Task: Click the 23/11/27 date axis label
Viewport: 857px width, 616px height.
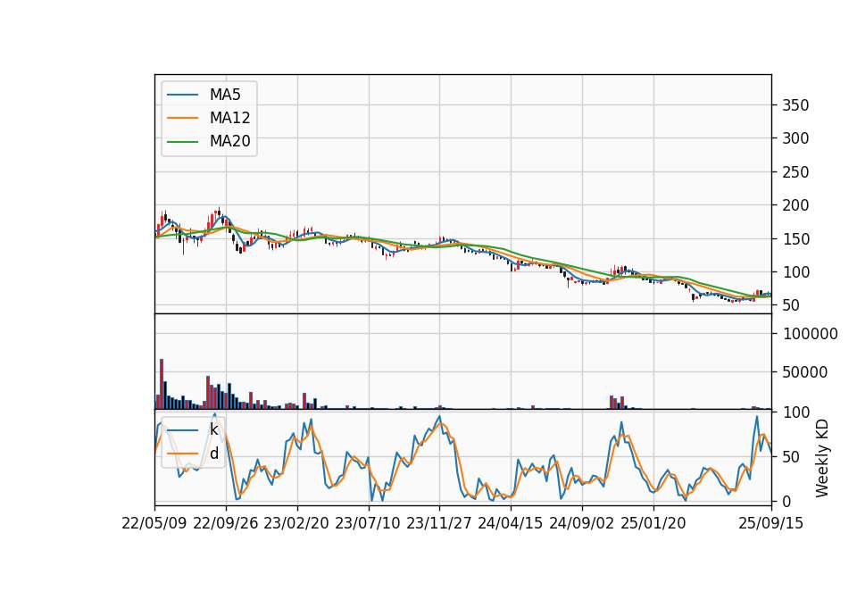Action: pos(439,523)
